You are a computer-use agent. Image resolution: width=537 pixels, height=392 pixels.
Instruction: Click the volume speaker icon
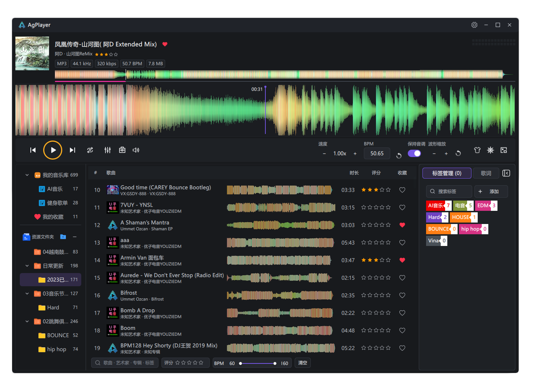point(136,150)
